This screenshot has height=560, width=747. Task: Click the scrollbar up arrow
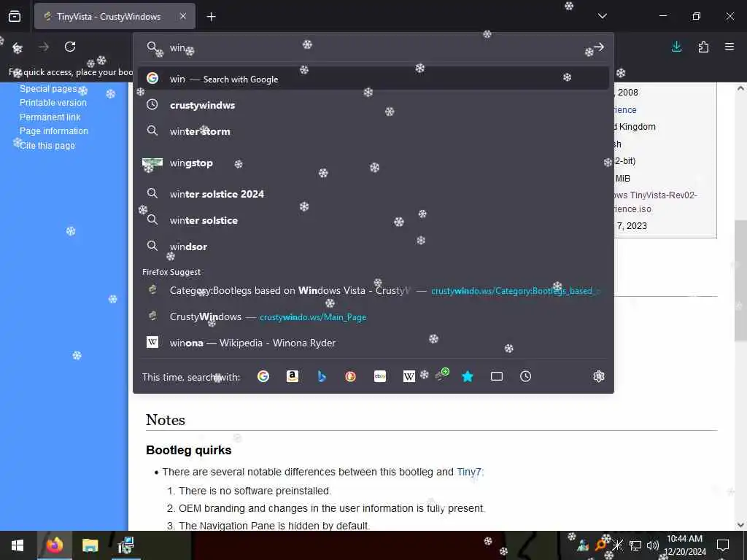pos(740,88)
